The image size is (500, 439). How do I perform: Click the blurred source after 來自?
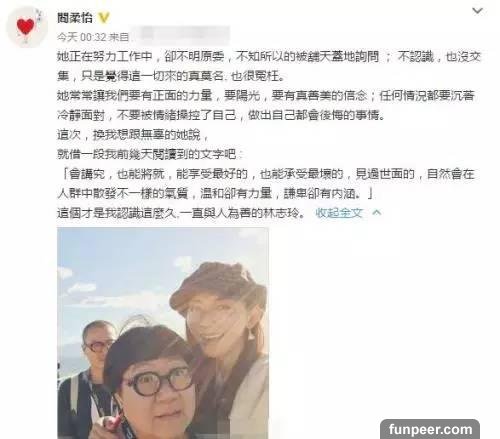point(181,36)
